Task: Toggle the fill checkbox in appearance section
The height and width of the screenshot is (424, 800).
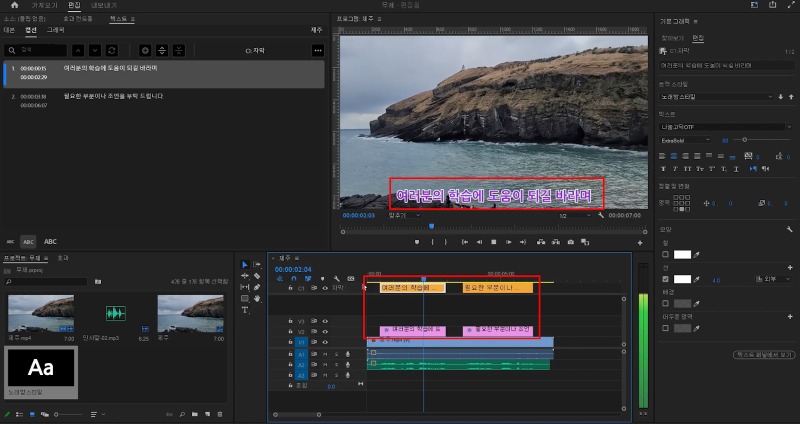Action: (664, 255)
